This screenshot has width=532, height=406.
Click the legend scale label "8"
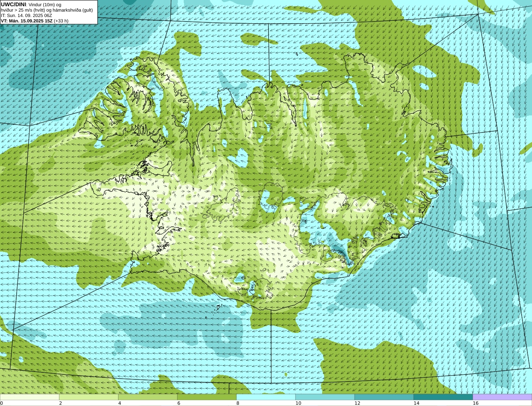click(238, 403)
